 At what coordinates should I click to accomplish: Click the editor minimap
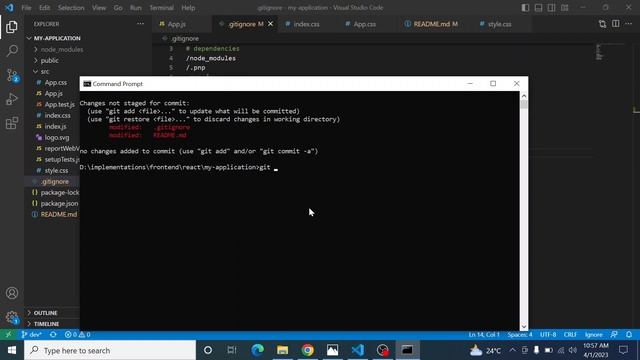(x=599, y=52)
